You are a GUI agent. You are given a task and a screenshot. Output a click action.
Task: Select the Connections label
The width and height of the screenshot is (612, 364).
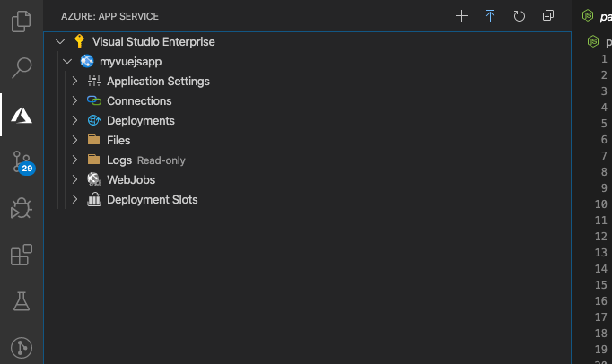coord(139,101)
